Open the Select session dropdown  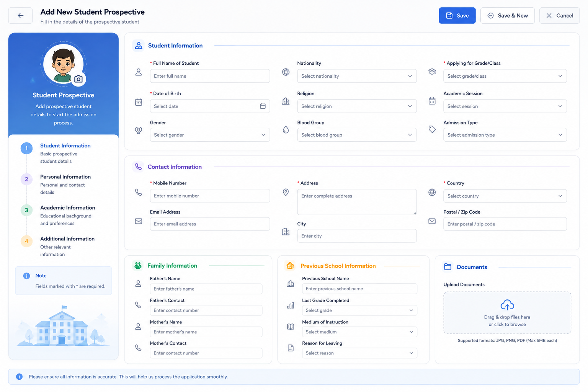(505, 106)
